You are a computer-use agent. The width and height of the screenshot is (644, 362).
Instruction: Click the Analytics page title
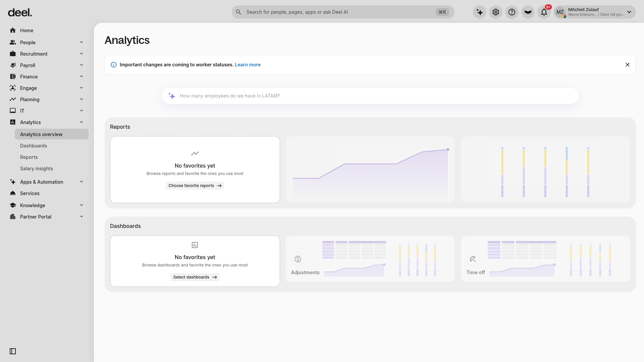(127, 40)
